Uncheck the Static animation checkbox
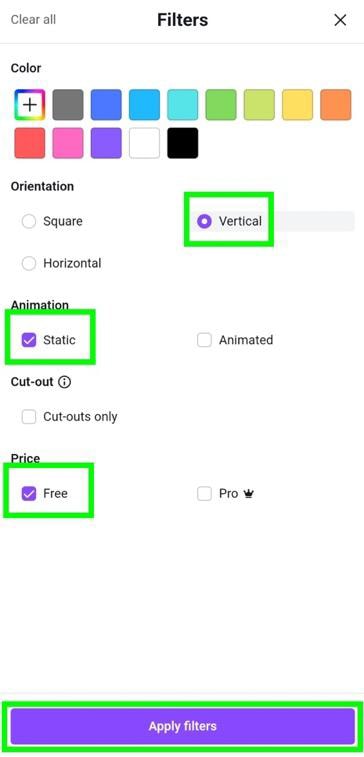The image size is (364, 757). tap(29, 340)
